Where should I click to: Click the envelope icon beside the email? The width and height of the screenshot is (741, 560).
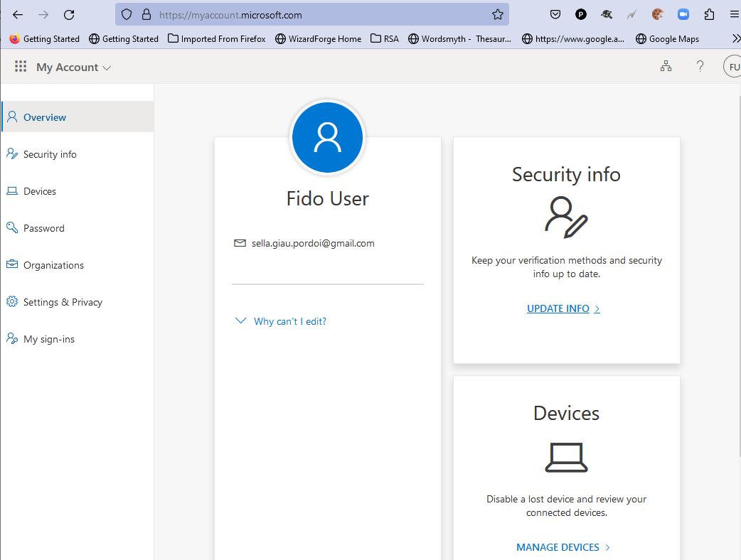click(x=240, y=243)
